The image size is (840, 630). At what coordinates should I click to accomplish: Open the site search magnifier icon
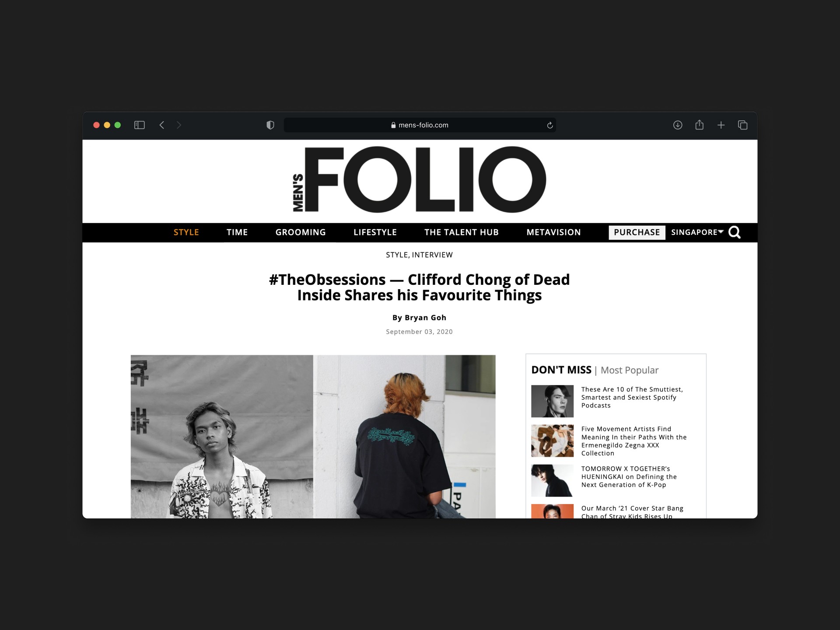click(735, 232)
